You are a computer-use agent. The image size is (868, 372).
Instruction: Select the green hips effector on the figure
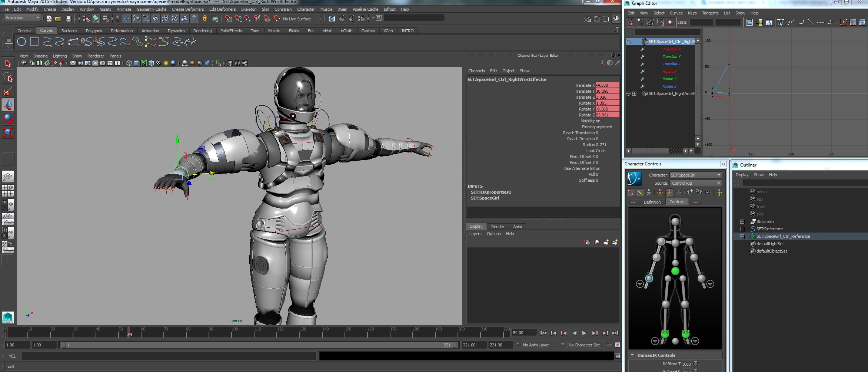675,271
